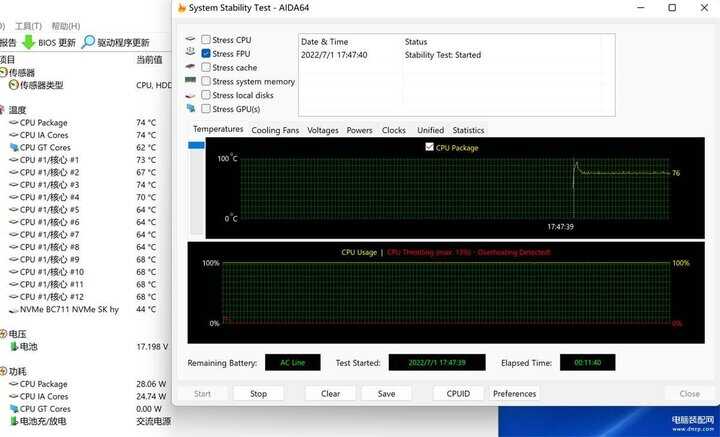This screenshot has width=720, height=437.
Task: Collapse the power (功耗) section
Action: point(4,371)
